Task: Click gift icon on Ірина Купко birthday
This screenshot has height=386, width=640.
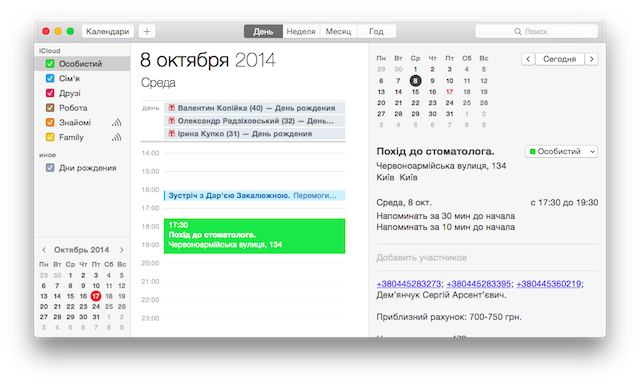Action: pos(172,133)
